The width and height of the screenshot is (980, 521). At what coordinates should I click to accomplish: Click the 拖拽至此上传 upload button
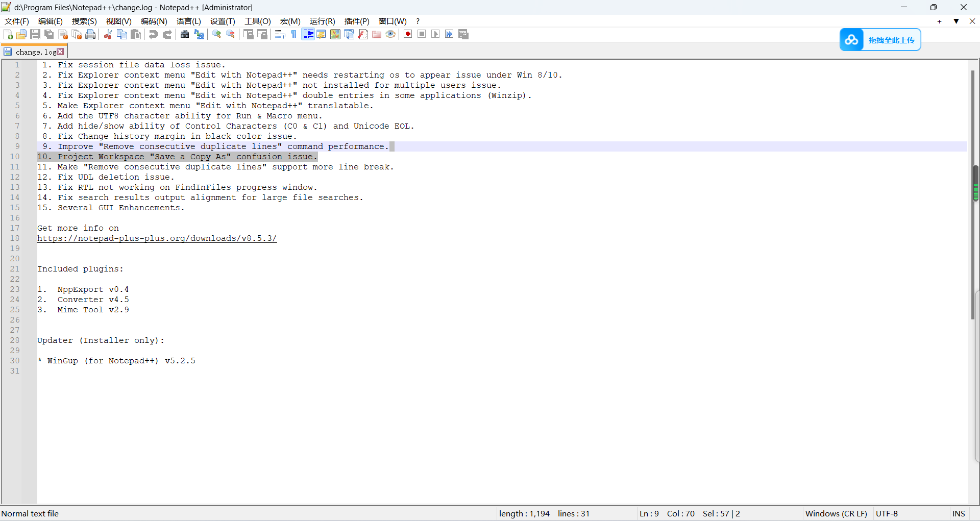click(x=880, y=40)
